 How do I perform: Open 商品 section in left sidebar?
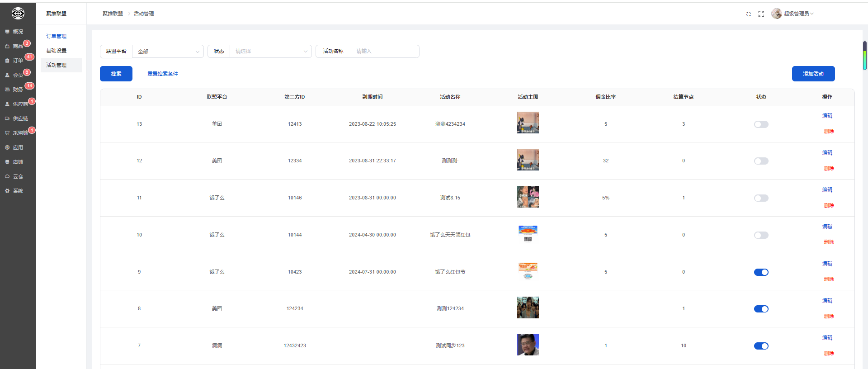(18, 46)
